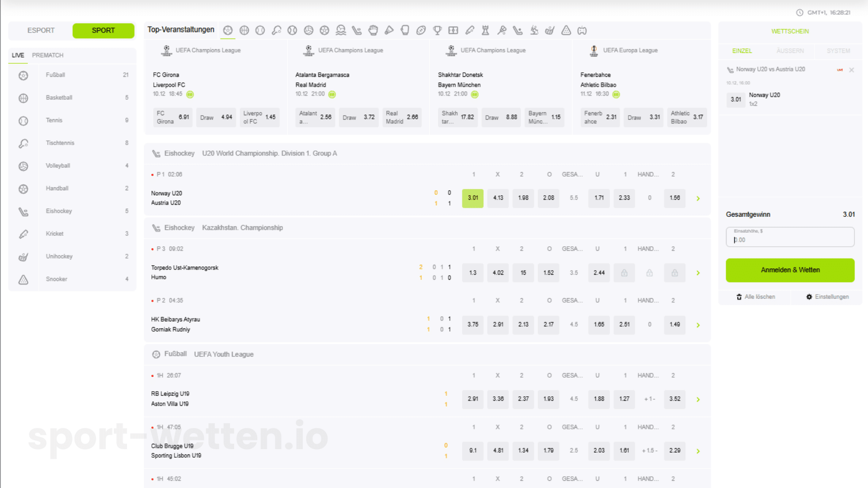Select badminton shuttlecock icon in top bar
Image resolution: width=868 pixels, height=488 pixels.
click(389, 30)
